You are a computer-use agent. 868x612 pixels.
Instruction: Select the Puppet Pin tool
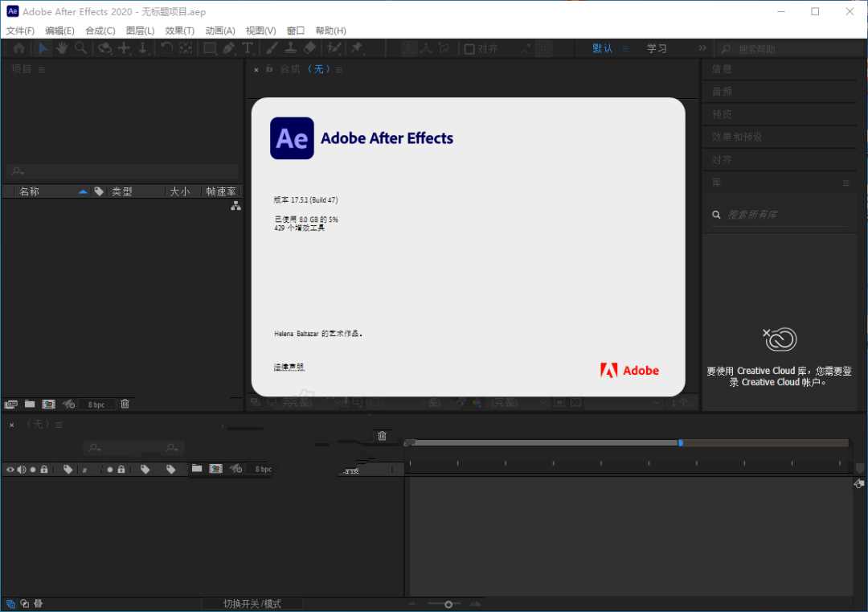(357, 48)
